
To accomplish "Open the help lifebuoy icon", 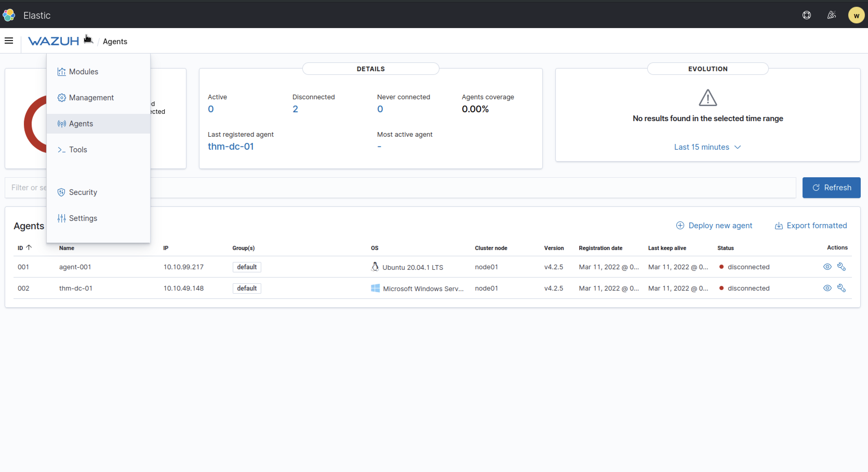I will [806, 15].
